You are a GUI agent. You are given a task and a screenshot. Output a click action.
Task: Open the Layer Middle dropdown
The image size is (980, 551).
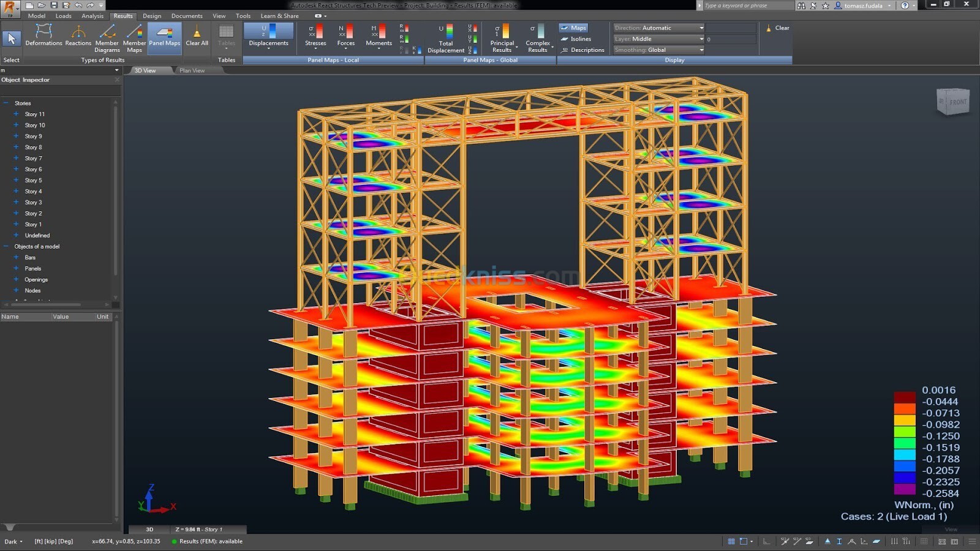pyautogui.click(x=658, y=39)
